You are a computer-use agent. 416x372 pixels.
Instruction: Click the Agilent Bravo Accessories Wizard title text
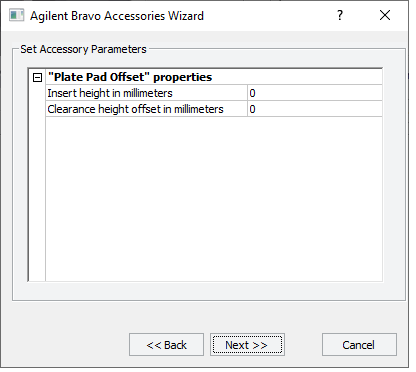(x=117, y=16)
